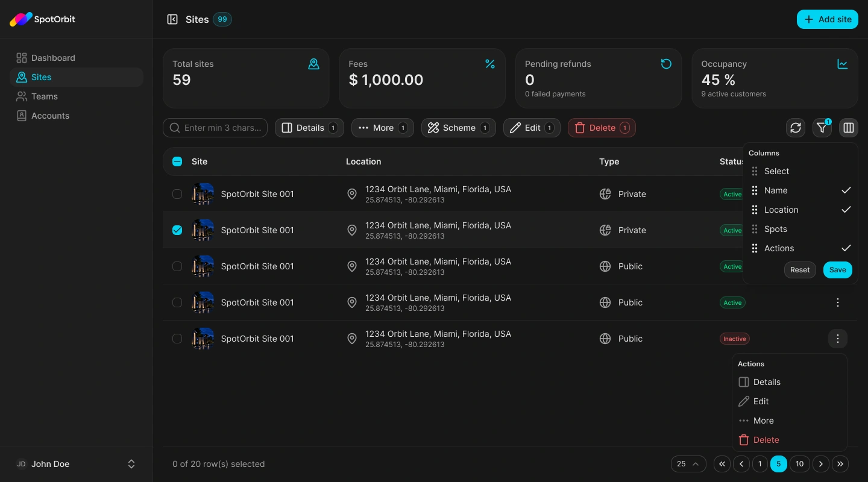This screenshot has width=868, height=482.
Task: Click the Pending refunds refresh icon
Action: 666,64
